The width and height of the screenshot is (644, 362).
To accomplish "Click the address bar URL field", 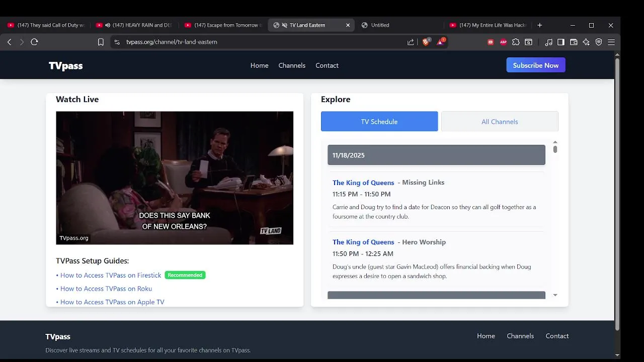I will point(262,42).
